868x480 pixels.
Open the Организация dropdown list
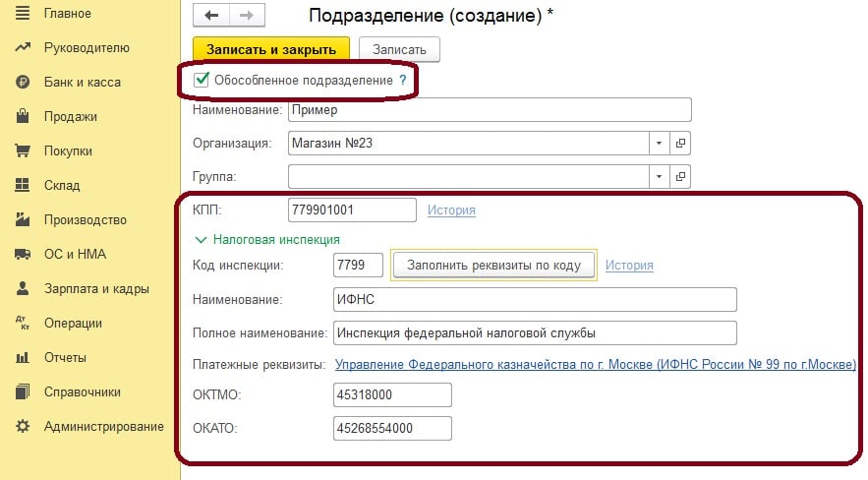[658, 144]
